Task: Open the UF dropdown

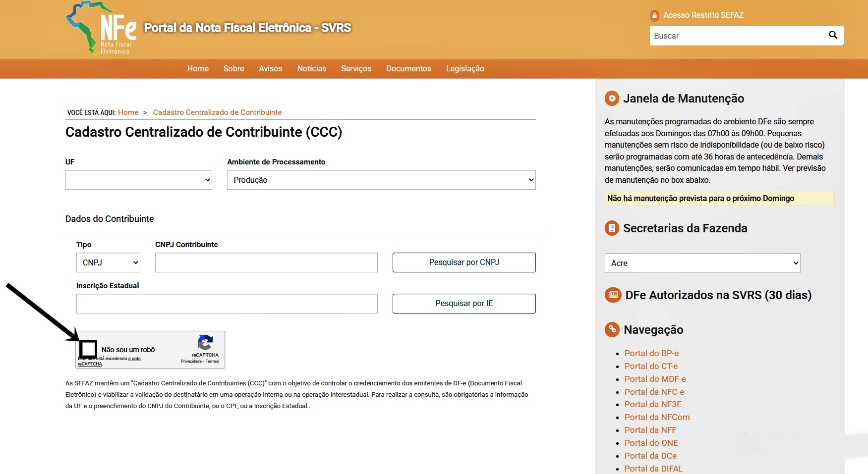Action: (139, 180)
